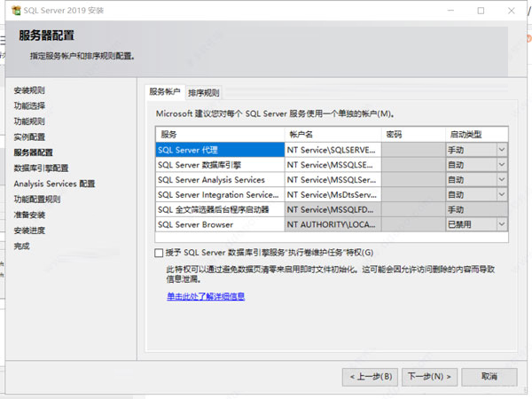The height and width of the screenshot is (399, 532).
Task: Select the 完成 step in sidebar
Action: (21, 246)
